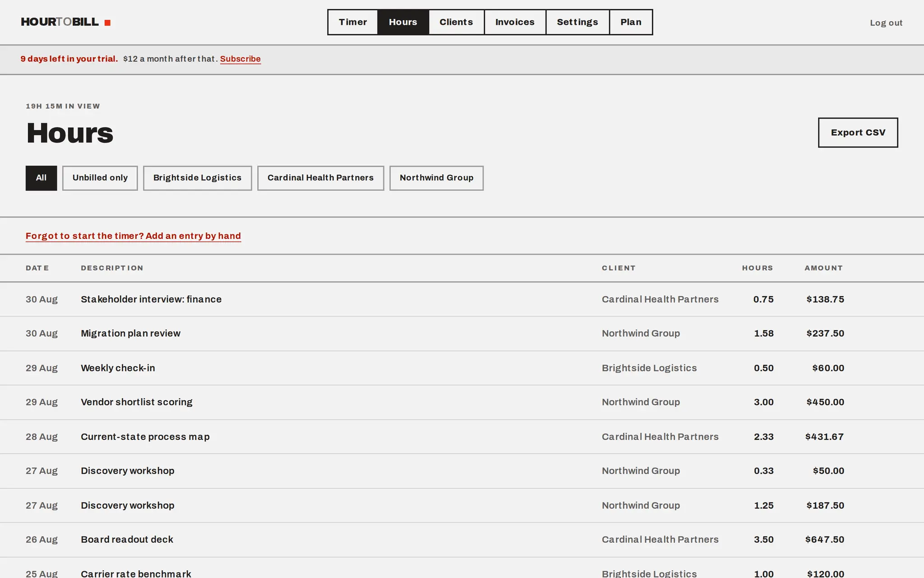Filter by Unbilled only
Viewport: 924px width, 578px height.
[100, 178]
